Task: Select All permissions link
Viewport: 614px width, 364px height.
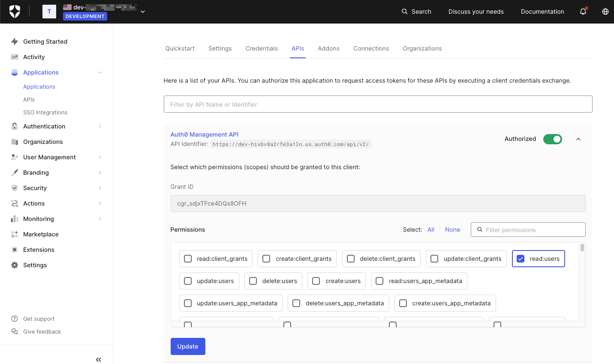Action: 431,230
